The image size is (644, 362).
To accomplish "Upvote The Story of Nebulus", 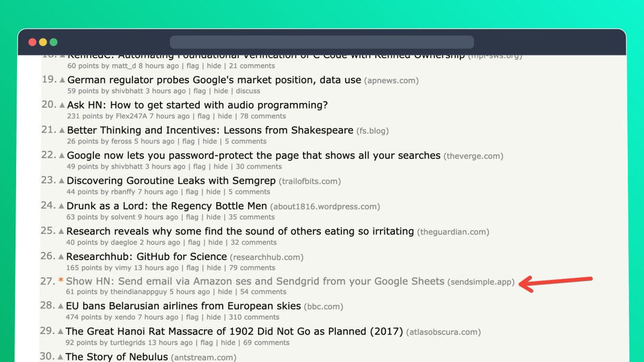I will point(61,357).
